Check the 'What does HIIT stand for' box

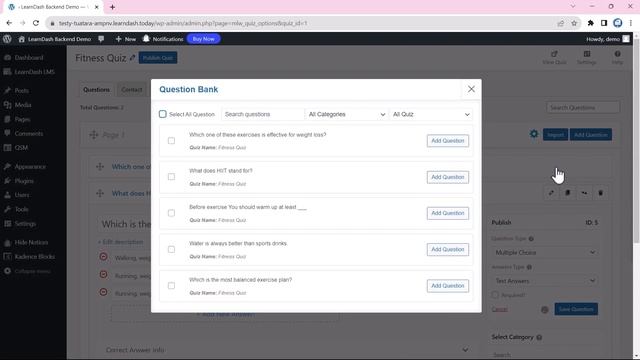pos(171,177)
